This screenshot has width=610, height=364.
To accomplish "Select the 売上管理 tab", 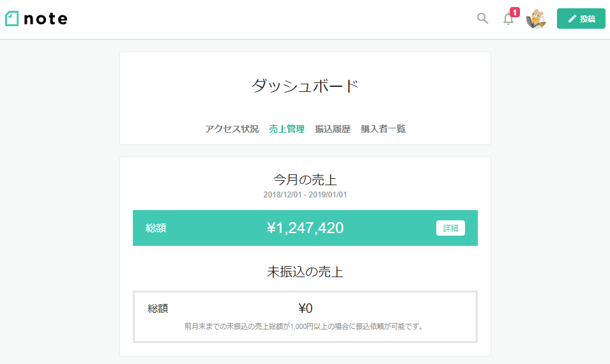I will tap(287, 129).
